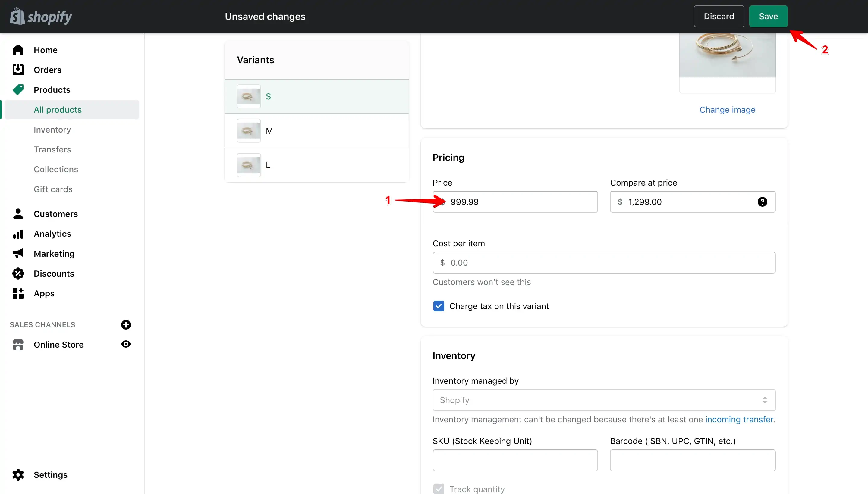The image size is (868, 494).
Task: Open Inventory managed by dropdown
Action: click(604, 400)
